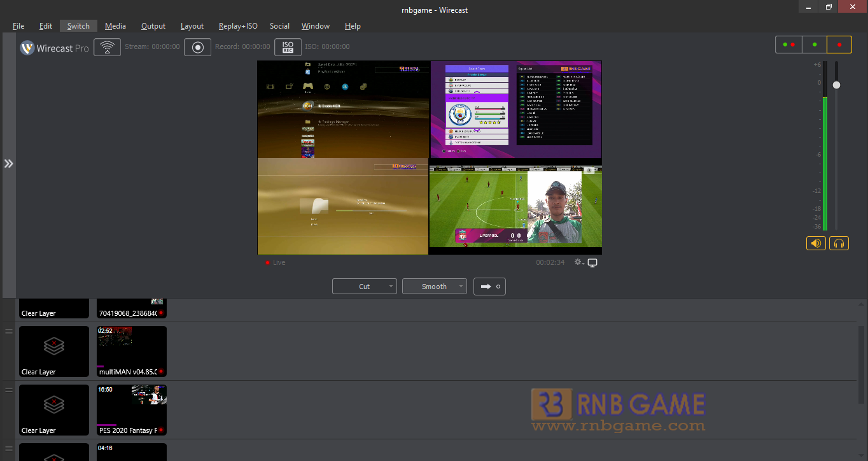Open the Smooth transition dropdown
Screen dimensions: 868x461
coord(435,287)
